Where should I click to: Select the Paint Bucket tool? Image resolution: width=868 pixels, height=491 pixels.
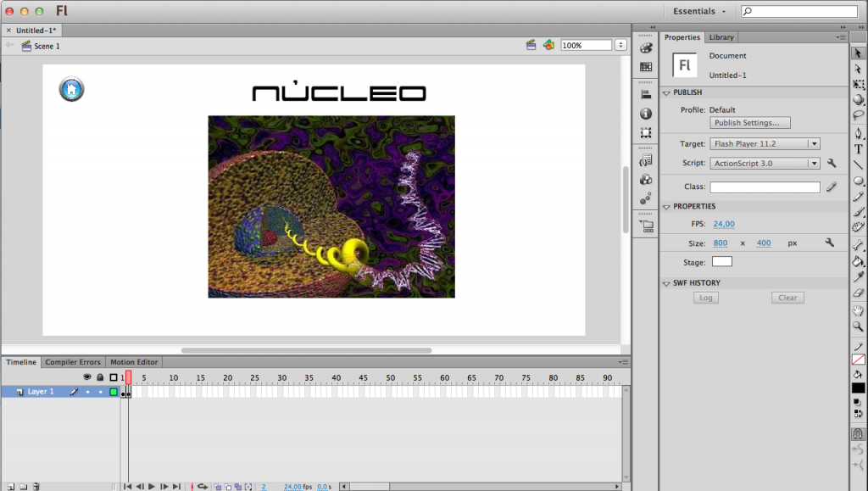858,261
